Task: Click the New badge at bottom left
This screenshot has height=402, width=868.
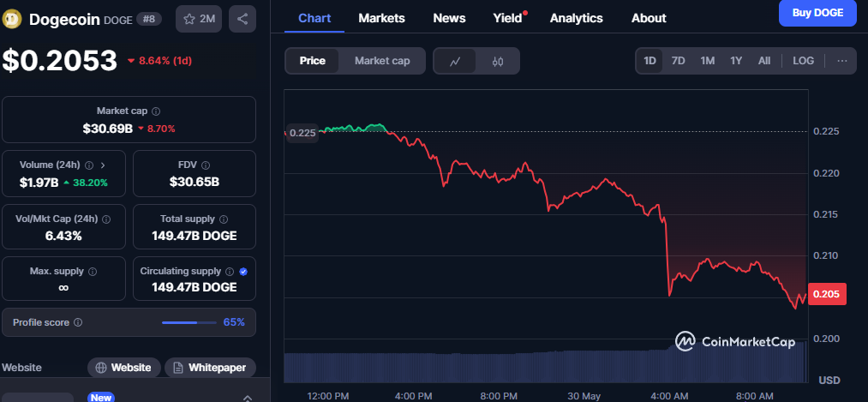Action: (101, 397)
